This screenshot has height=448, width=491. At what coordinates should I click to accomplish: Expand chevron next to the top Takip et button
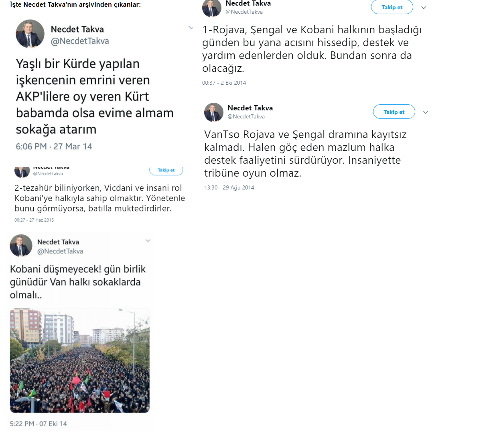click(x=424, y=8)
